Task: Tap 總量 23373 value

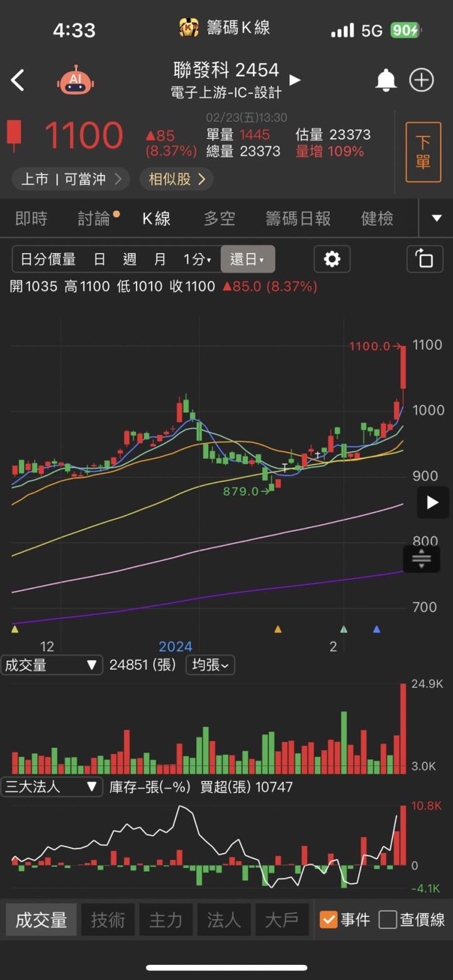Action: click(243, 151)
